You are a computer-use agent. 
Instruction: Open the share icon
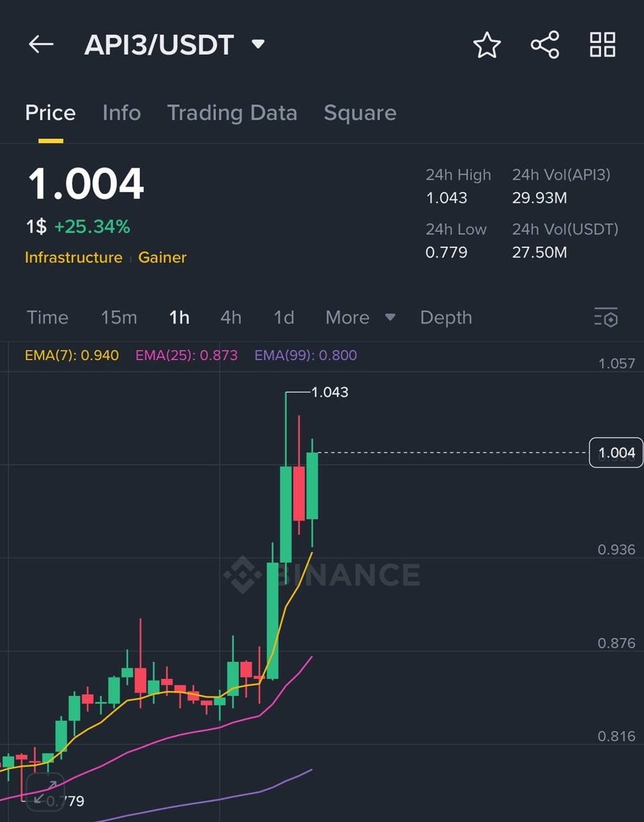545,45
